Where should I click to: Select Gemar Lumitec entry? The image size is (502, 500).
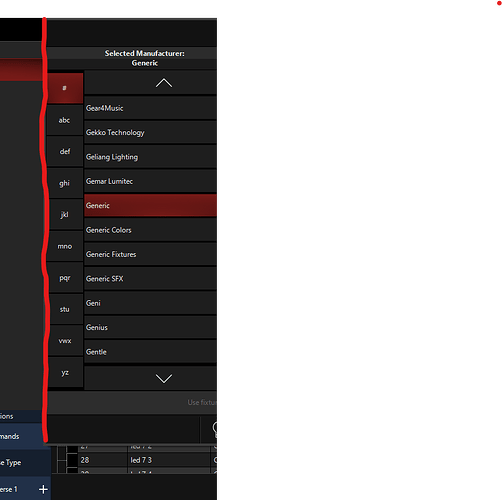150,181
